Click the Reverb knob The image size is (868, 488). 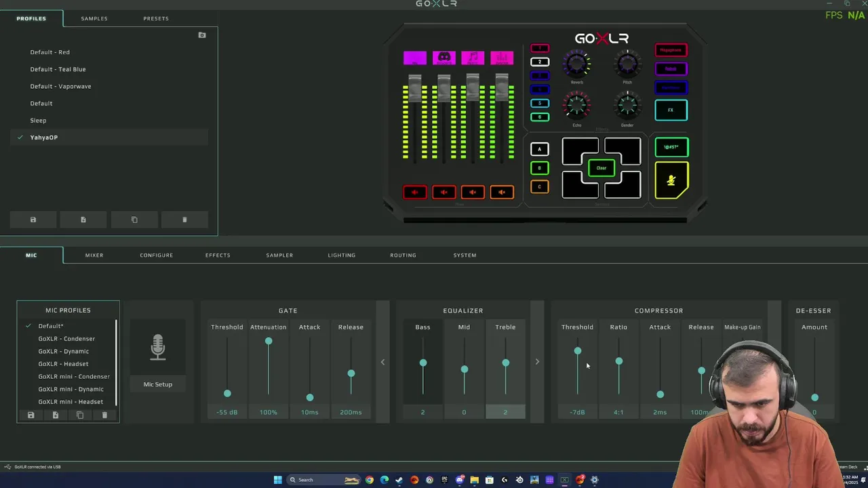click(576, 64)
